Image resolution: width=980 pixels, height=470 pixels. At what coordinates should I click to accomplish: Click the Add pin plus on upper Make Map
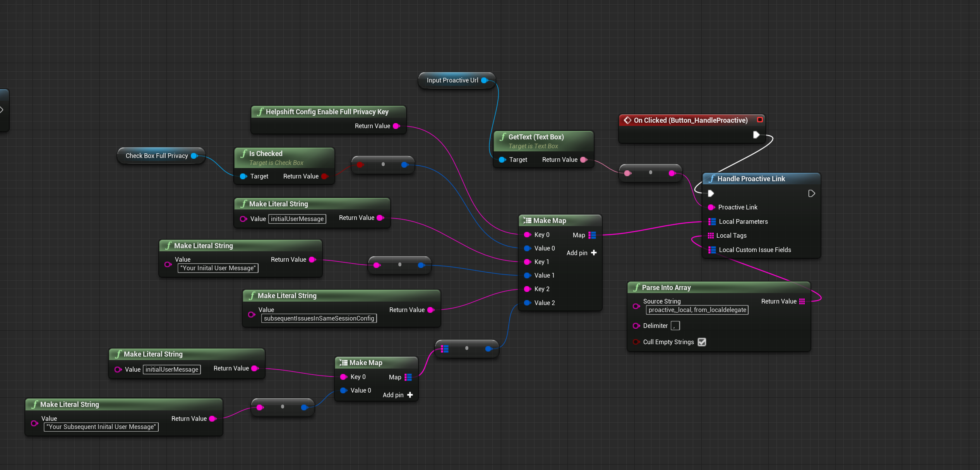pyautogui.click(x=594, y=252)
